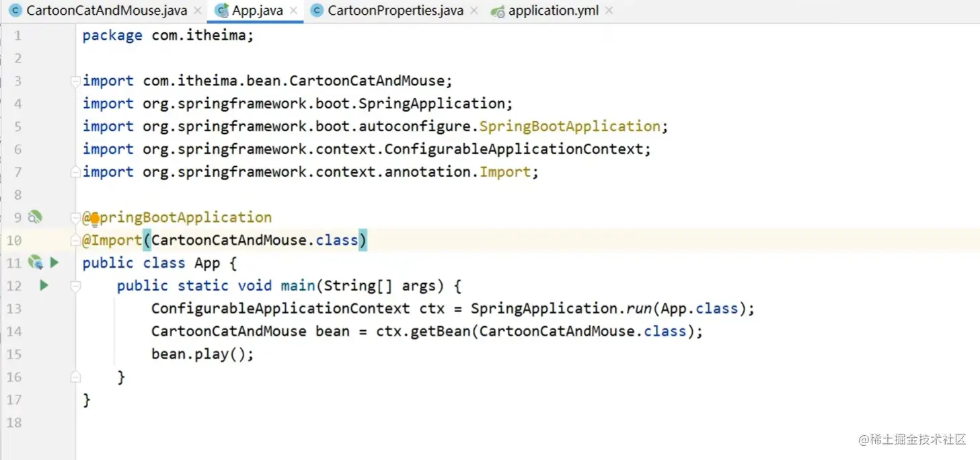Viewport: 980px width, 460px height.
Task: Click the getBean method call
Action: (x=440, y=332)
